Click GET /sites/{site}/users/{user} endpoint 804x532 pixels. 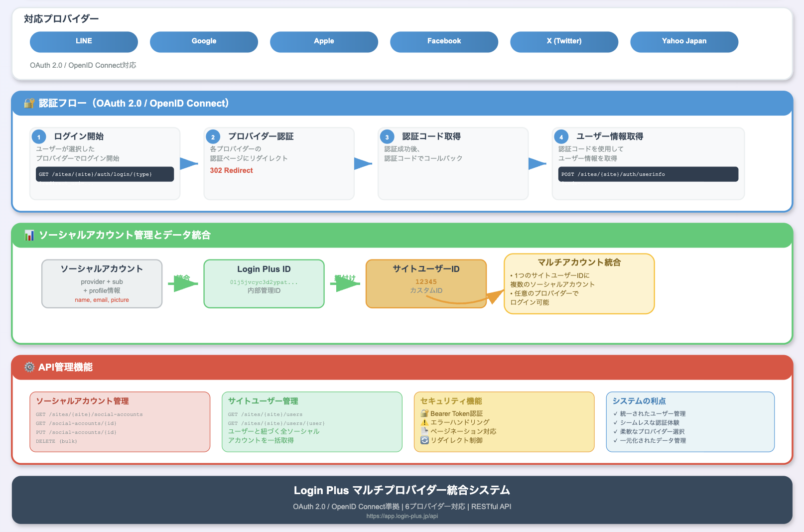pyautogui.click(x=276, y=423)
